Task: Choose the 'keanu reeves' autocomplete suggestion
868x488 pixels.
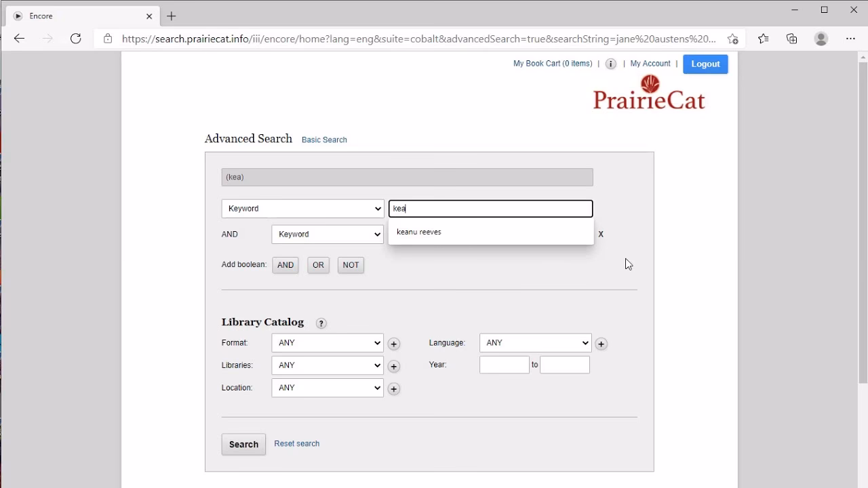Action: [419, 232]
